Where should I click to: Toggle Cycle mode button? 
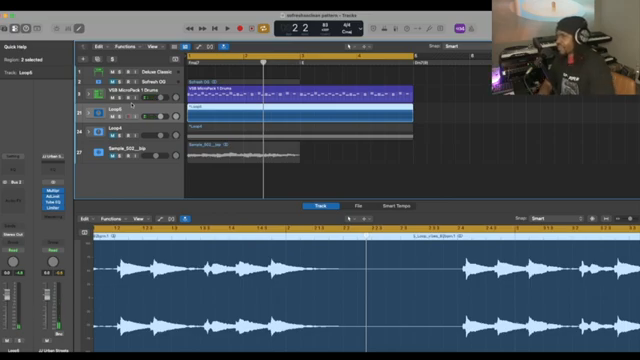264,29
